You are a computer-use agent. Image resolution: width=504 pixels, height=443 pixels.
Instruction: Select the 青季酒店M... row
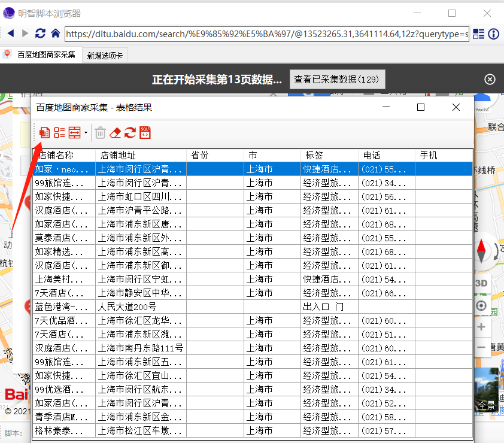253,417
